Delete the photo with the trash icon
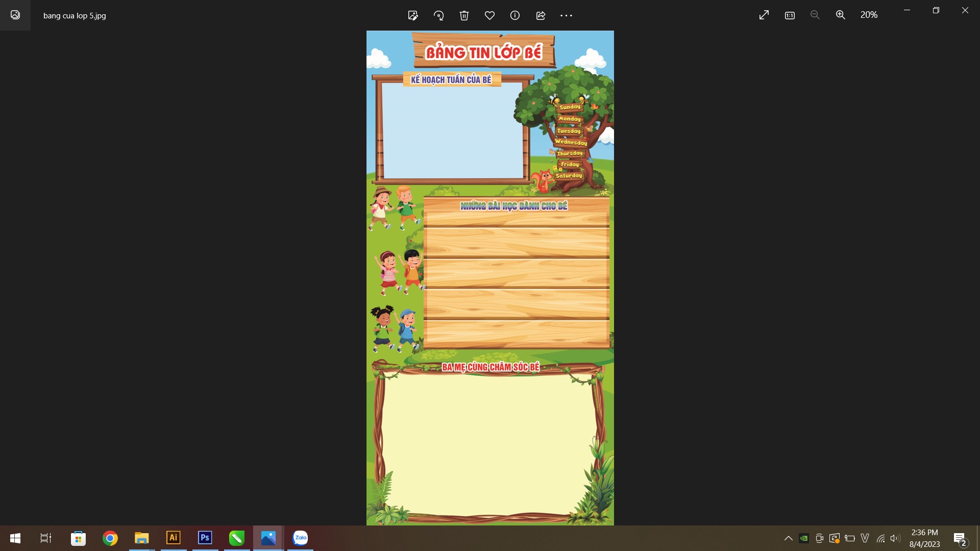Screen dimensions: 980x551 464,15
